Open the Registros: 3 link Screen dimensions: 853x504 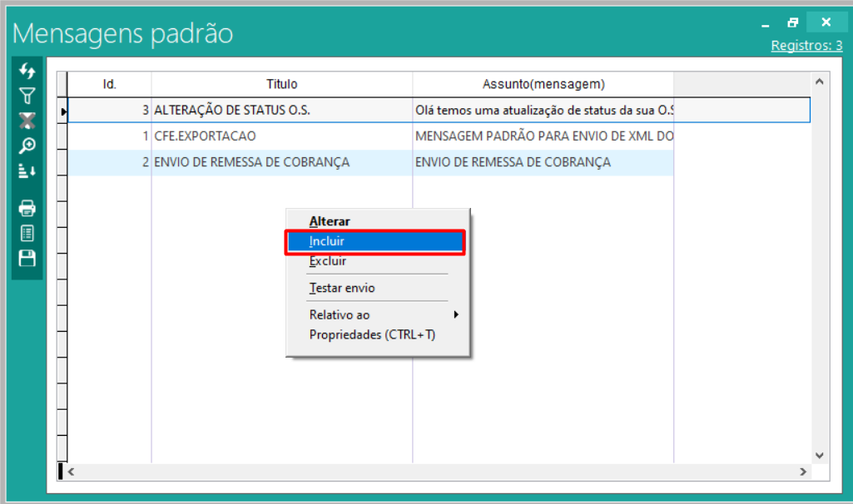[806, 46]
